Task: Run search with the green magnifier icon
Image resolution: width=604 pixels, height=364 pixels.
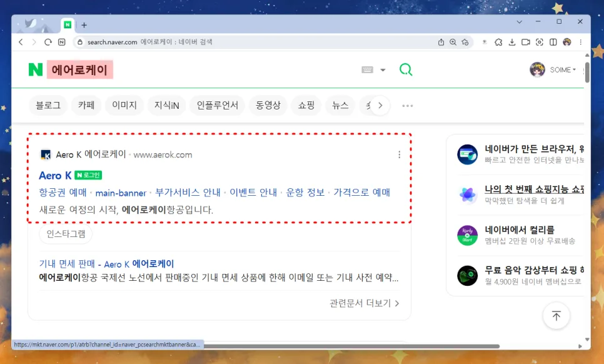Action: [x=406, y=69]
